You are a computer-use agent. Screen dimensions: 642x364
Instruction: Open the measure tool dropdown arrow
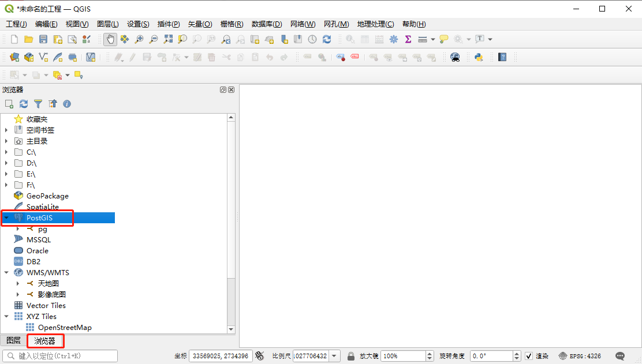pos(433,39)
